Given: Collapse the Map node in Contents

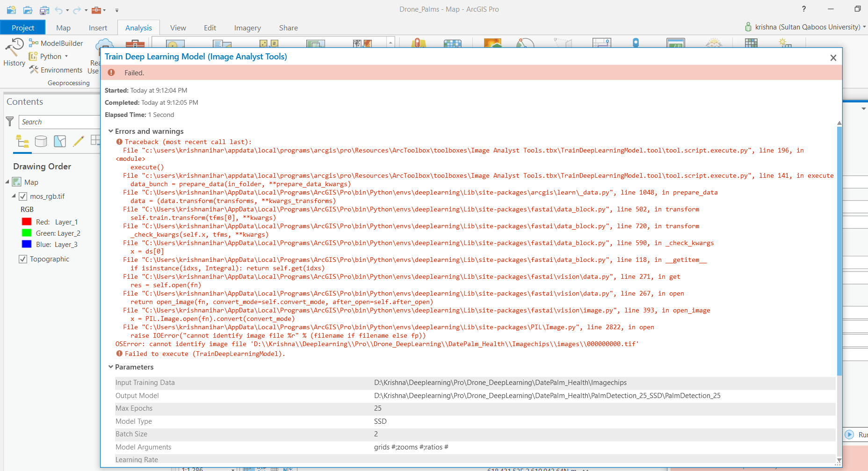Looking at the screenshot, I should click(7, 182).
